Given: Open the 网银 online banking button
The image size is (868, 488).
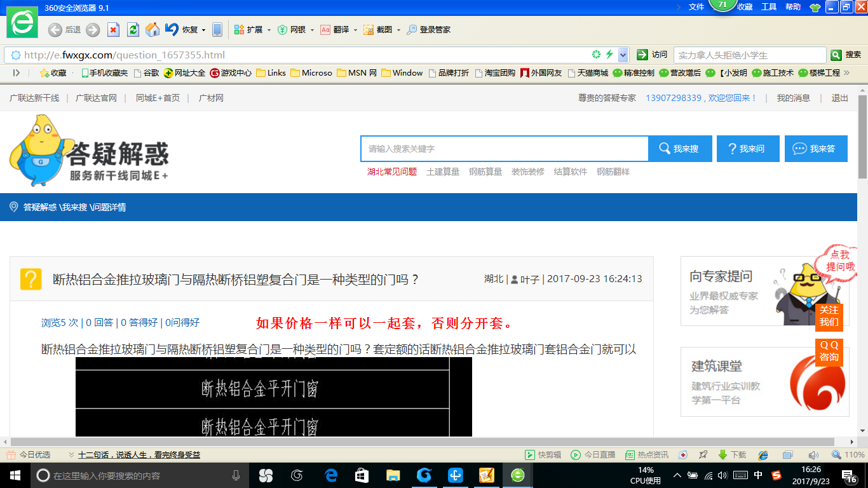Looking at the screenshot, I should (x=292, y=30).
